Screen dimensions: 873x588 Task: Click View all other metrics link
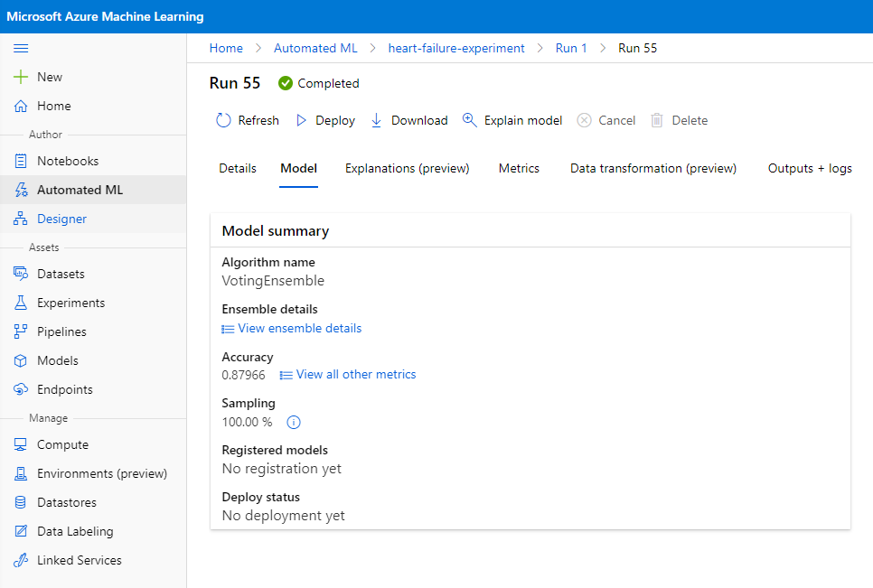pyautogui.click(x=355, y=374)
